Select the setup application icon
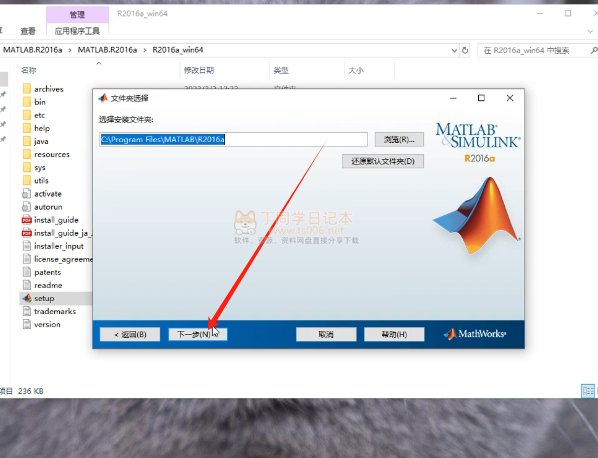 [27, 298]
